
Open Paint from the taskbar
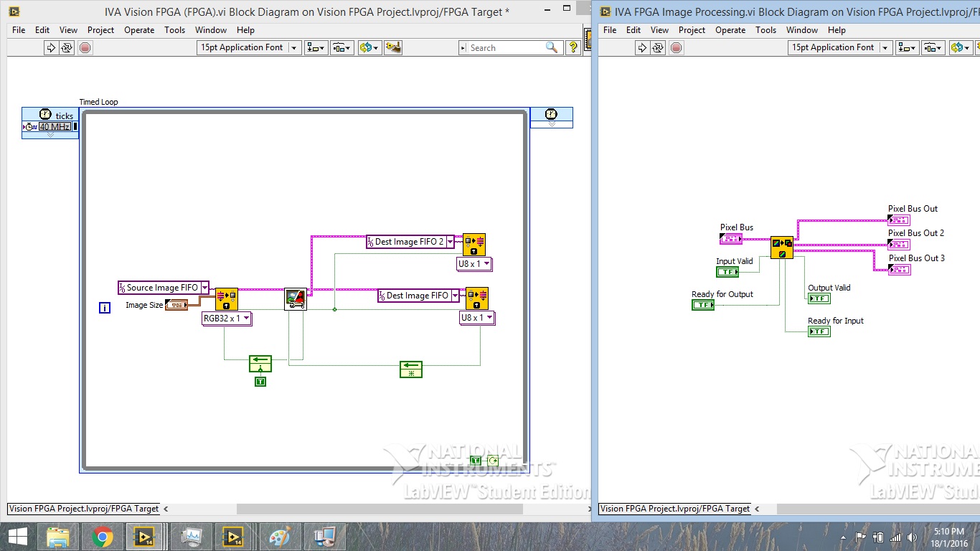278,537
